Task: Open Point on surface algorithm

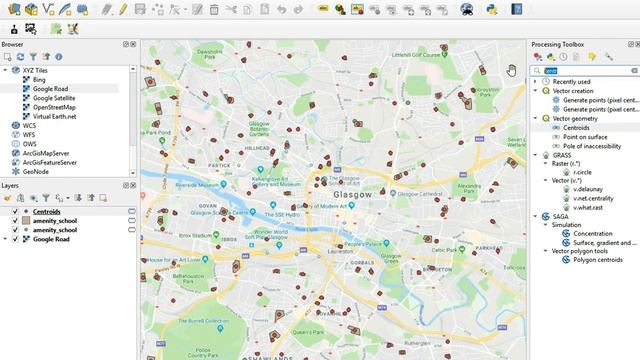Action: 585,137
